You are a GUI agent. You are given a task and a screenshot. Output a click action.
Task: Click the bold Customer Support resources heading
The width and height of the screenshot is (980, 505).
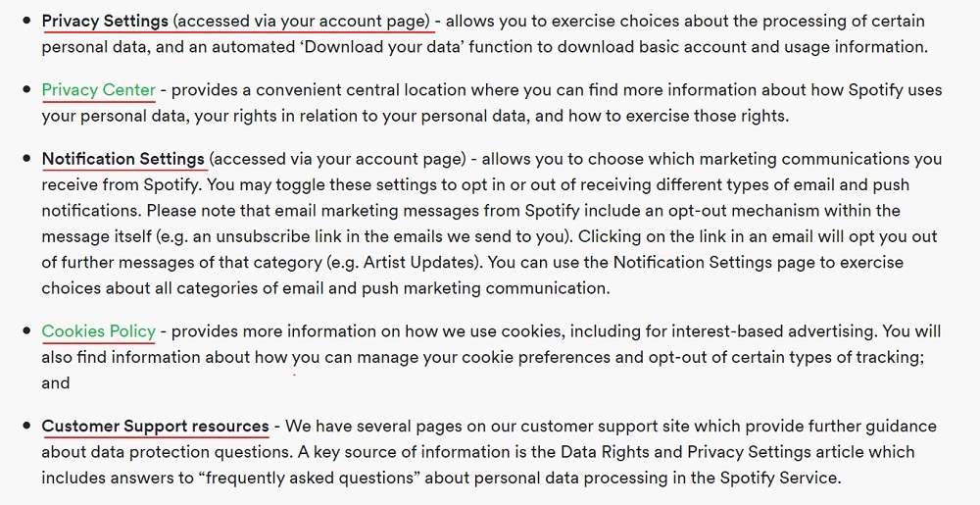[156, 427]
